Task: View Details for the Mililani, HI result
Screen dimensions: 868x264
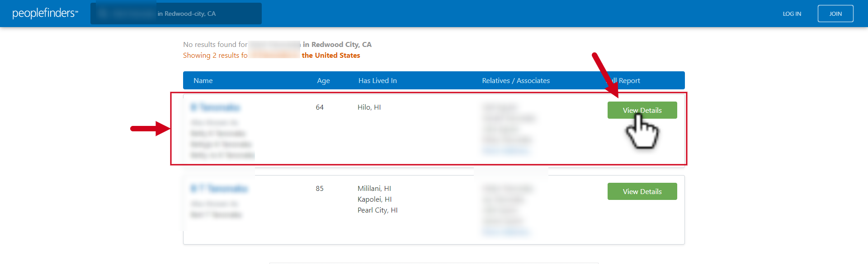Action: (x=642, y=191)
